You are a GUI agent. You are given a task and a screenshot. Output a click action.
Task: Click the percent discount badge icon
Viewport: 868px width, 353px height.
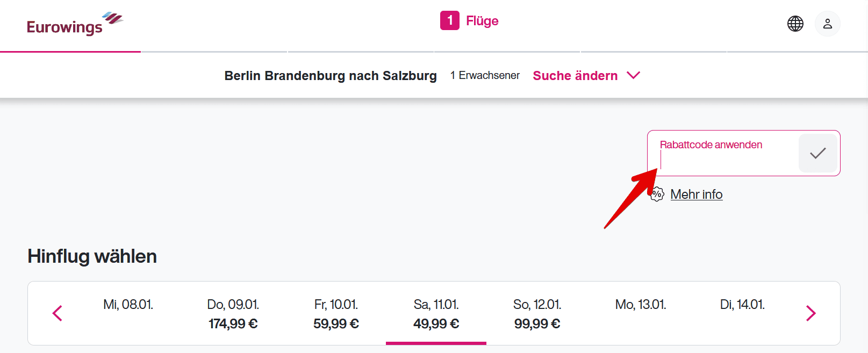click(657, 194)
